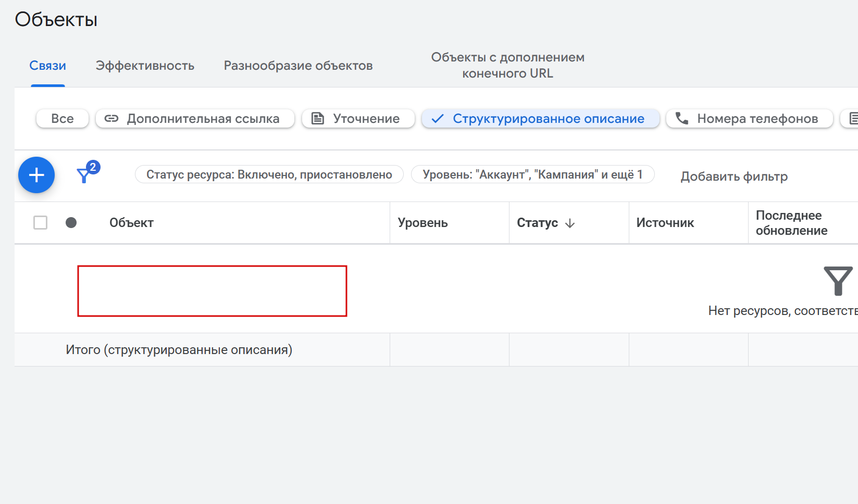Viewport: 858px width, 504px height.
Task: Click the Последнее обновление column header
Action: click(x=791, y=223)
